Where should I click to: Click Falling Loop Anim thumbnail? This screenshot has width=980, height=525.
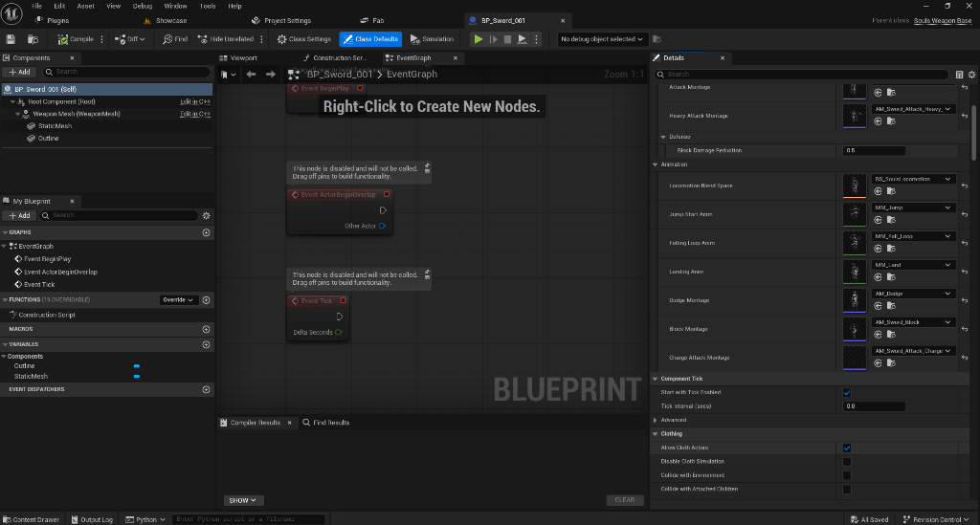pyautogui.click(x=855, y=243)
